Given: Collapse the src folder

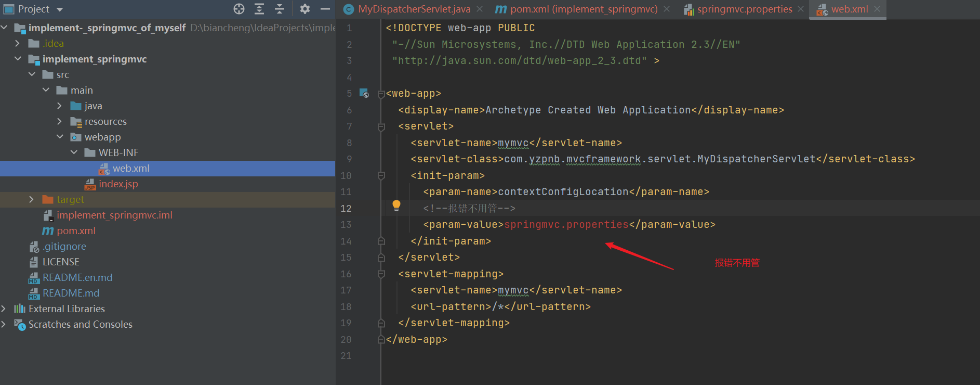Looking at the screenshot, I should [x=32, y=74].
